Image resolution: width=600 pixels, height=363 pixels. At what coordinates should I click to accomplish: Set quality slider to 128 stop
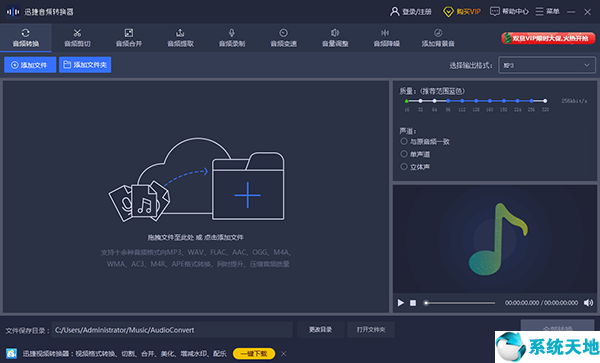tap(476, 101)
